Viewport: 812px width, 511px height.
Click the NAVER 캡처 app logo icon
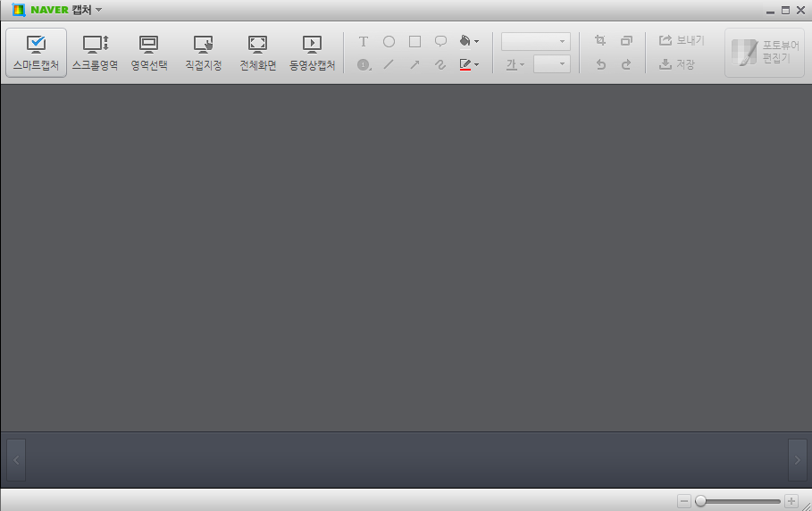point(19,10)
